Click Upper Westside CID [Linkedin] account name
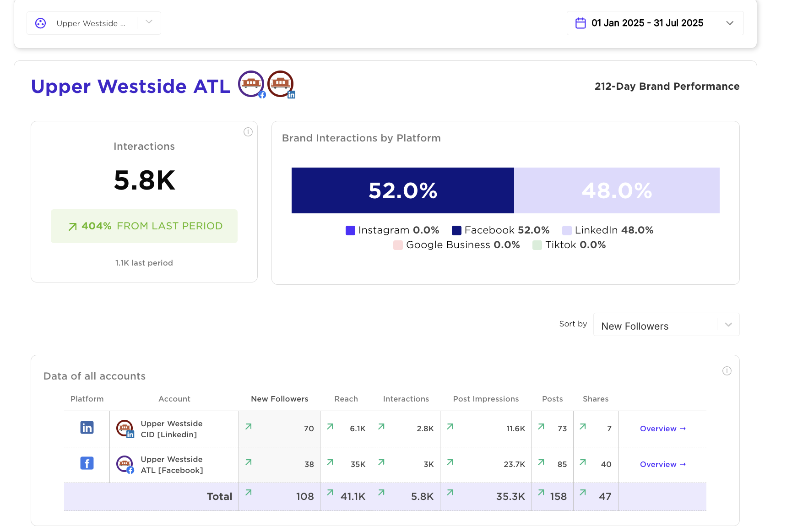792x532 pixels. (x=172, y=429)
